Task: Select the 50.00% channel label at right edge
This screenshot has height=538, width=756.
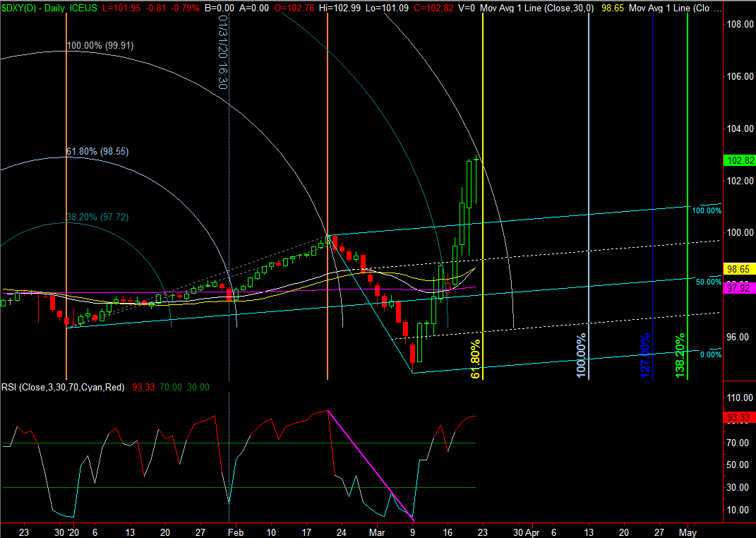Action: tap(708, 282)
